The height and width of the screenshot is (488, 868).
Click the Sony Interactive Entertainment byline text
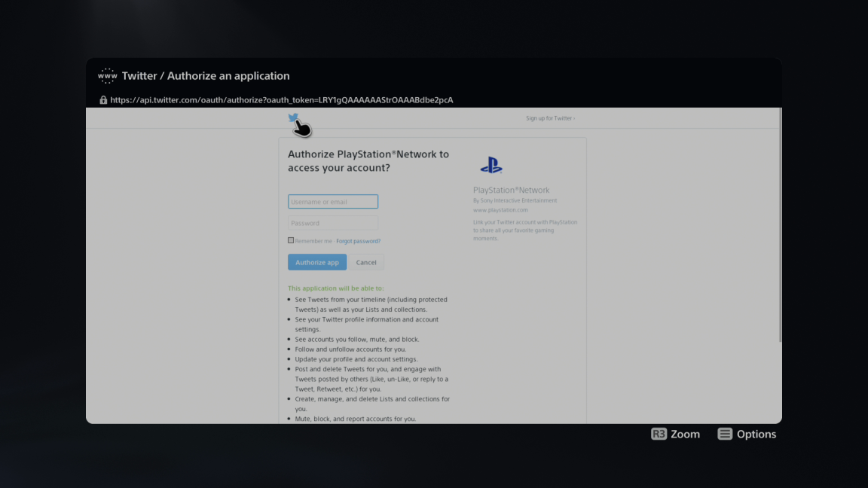[x=515, y=200]
